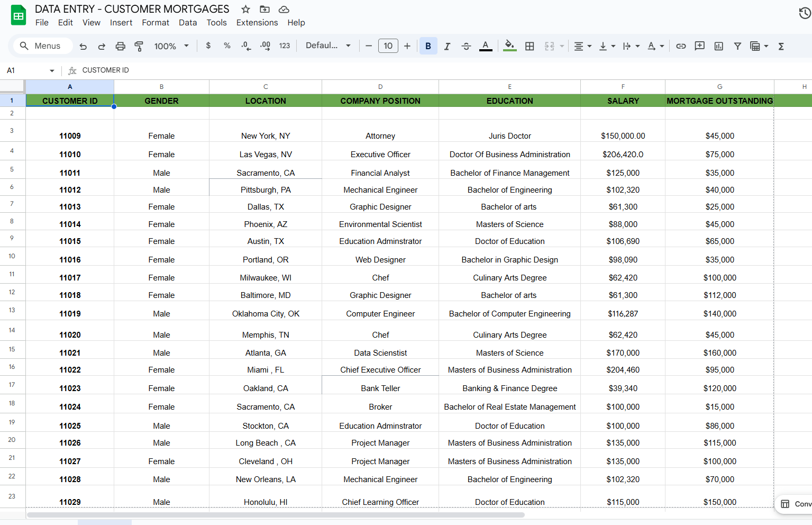This screenshot has width=812, height=525.
Task: Open the font family dropdown
Action: [328, 46]
